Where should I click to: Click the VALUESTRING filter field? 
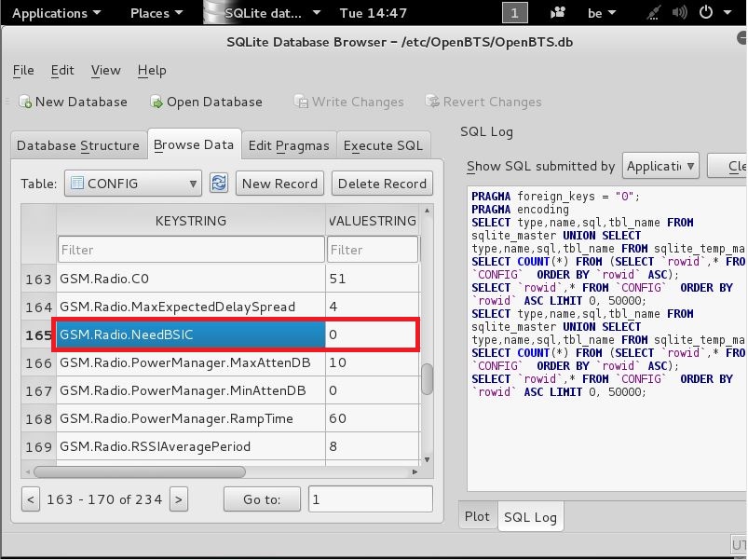[372, 250]
